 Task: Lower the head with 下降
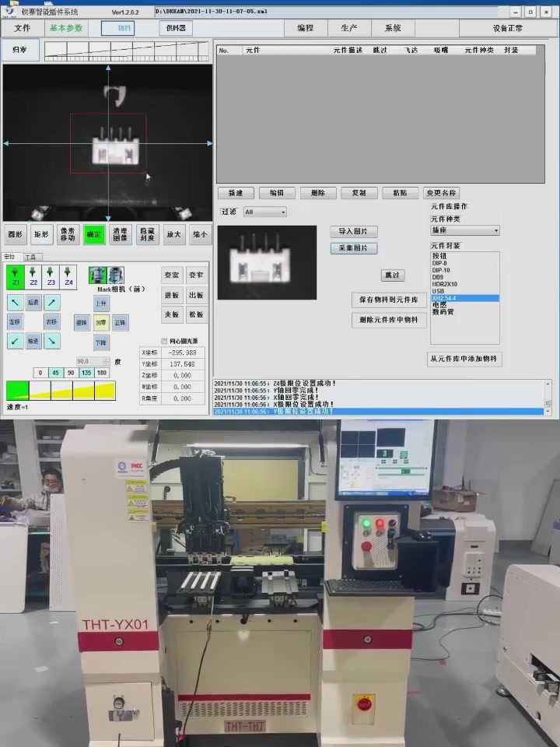(101, 342)
